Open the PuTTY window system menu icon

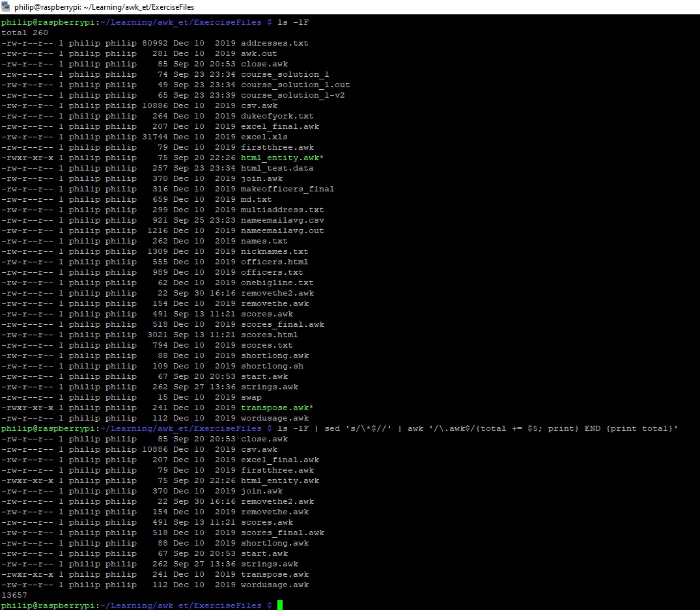click(6, 7)
